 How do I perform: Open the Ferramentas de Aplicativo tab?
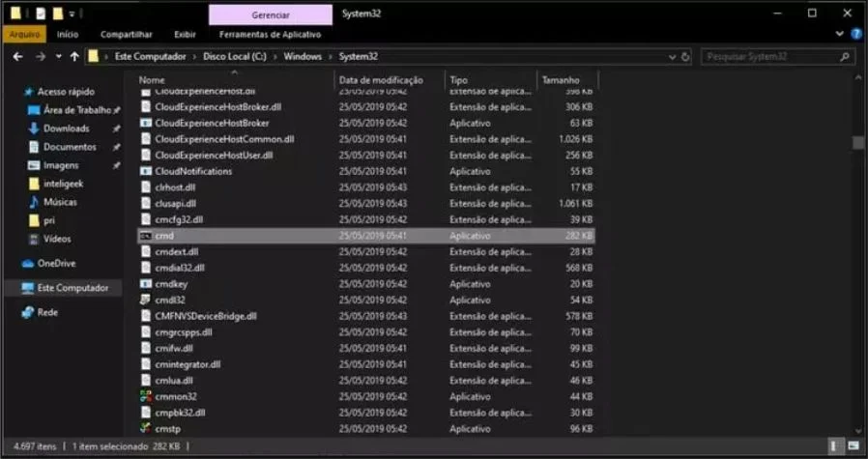point(270,35)
